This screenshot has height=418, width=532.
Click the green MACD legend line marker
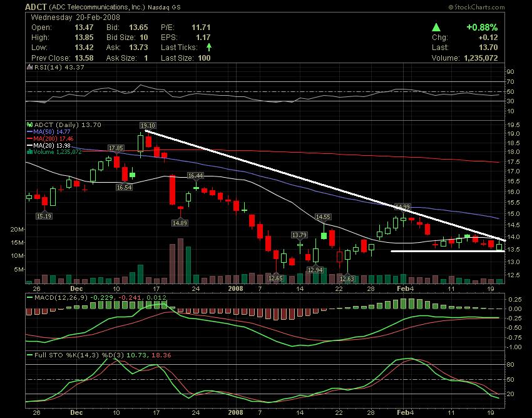30,298
